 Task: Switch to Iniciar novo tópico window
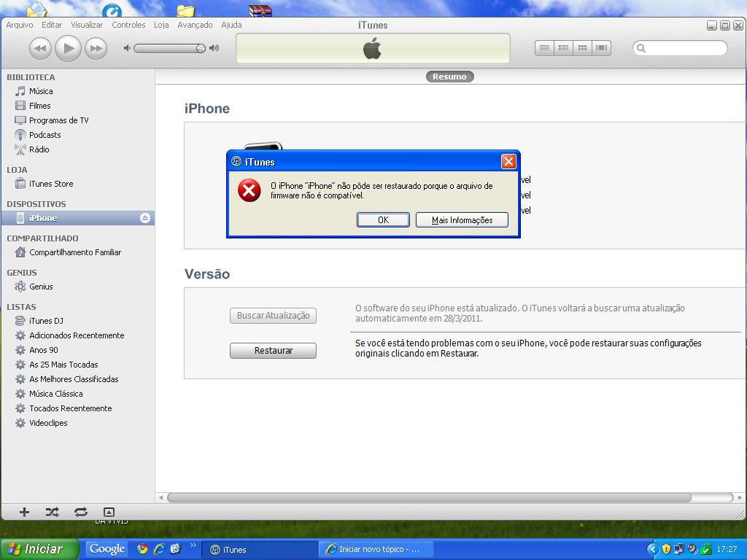pos(376,550)
